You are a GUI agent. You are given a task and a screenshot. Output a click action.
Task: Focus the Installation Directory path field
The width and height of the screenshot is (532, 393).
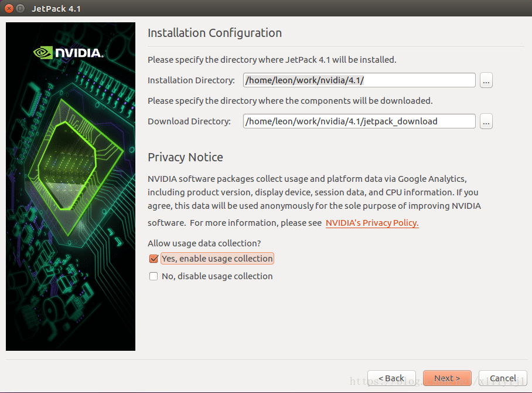pyautogui.click(x=359, y=80)
